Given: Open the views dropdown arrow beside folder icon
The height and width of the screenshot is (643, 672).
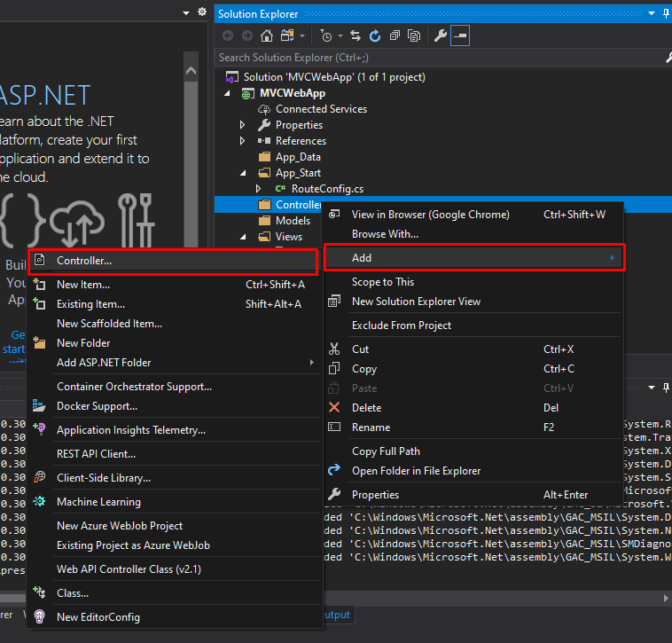Looking at the screenshot, I should tap(302, 36).
